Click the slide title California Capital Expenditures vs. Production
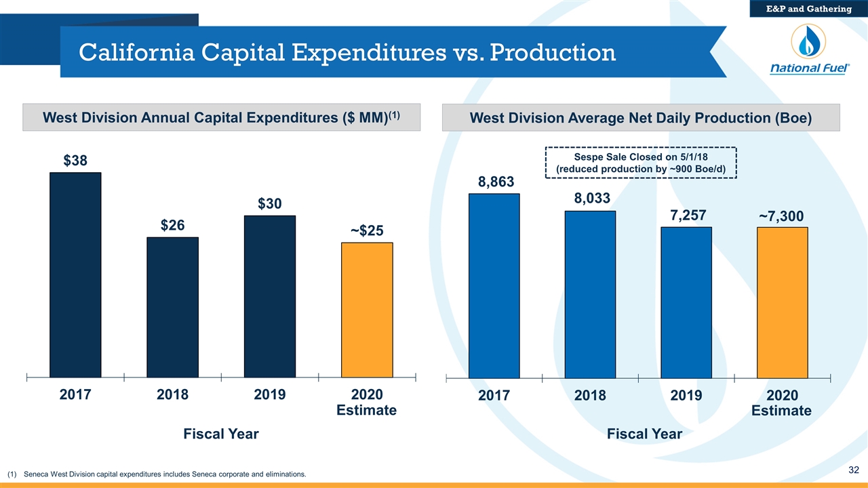Screen dimensions: 868x488 pos(348,52)
